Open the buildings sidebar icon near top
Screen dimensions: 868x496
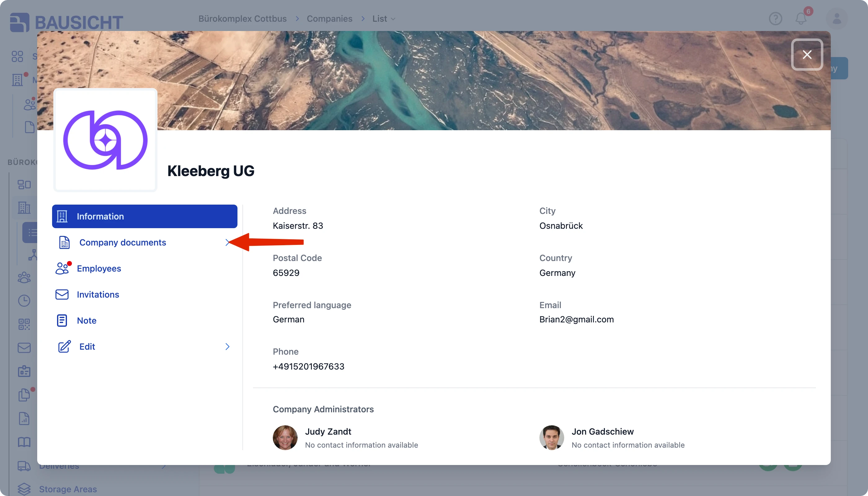17,80
